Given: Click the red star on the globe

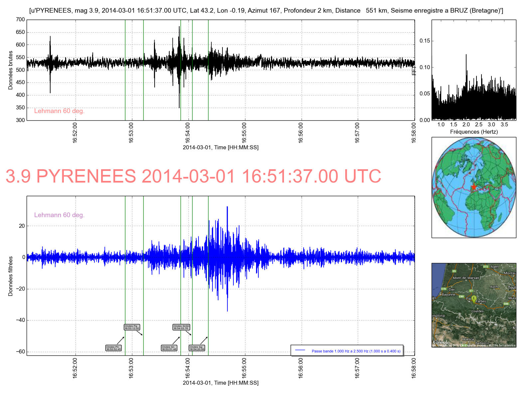Looking at the screenshot, I should [473, 187].
